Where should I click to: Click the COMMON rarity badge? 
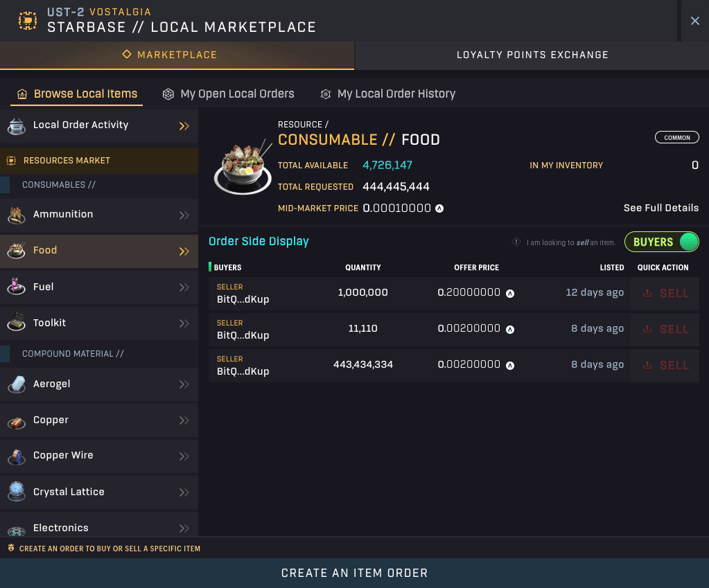[677, 137]
